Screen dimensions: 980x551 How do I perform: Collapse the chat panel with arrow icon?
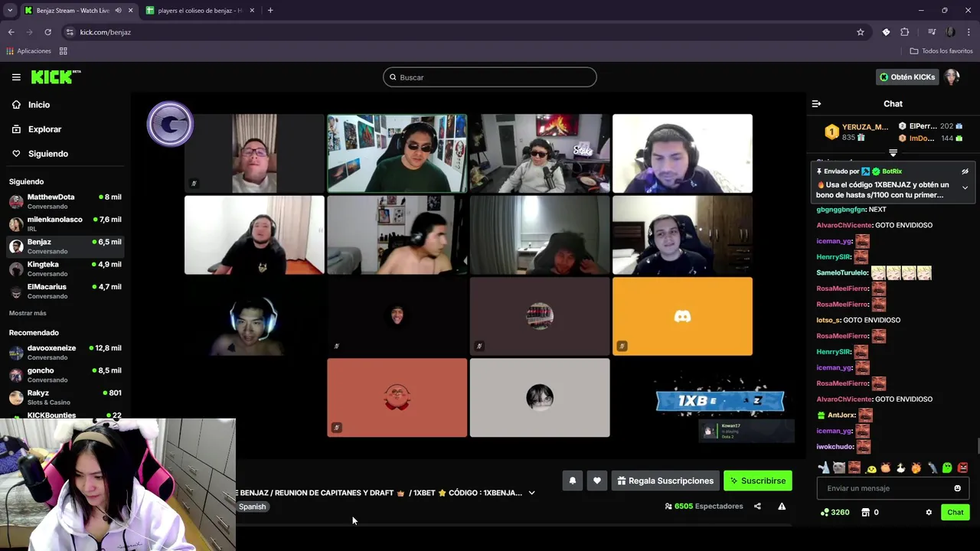816,103
